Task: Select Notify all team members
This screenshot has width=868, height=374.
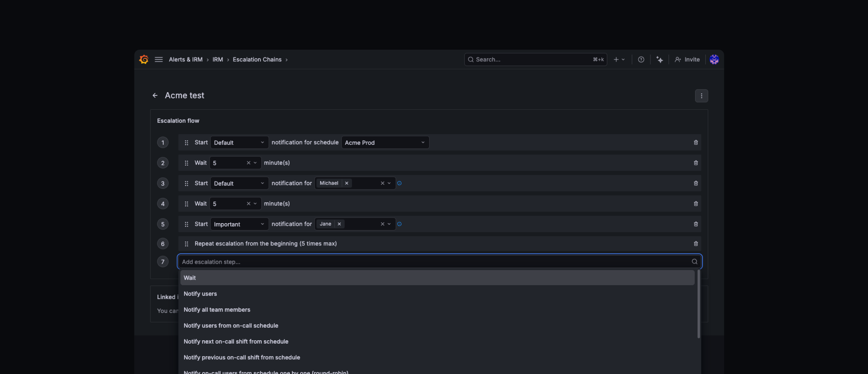Action: click(437, 310)
